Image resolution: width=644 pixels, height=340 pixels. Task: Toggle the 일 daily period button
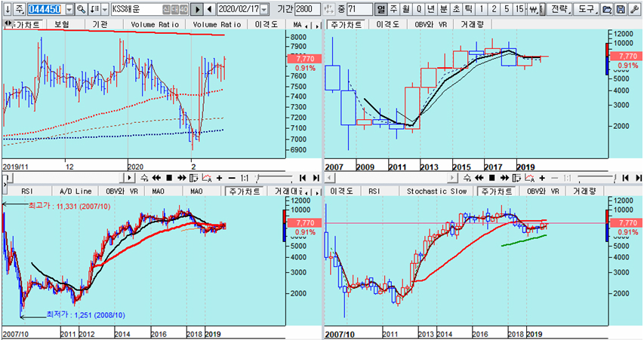click(381, 9)
